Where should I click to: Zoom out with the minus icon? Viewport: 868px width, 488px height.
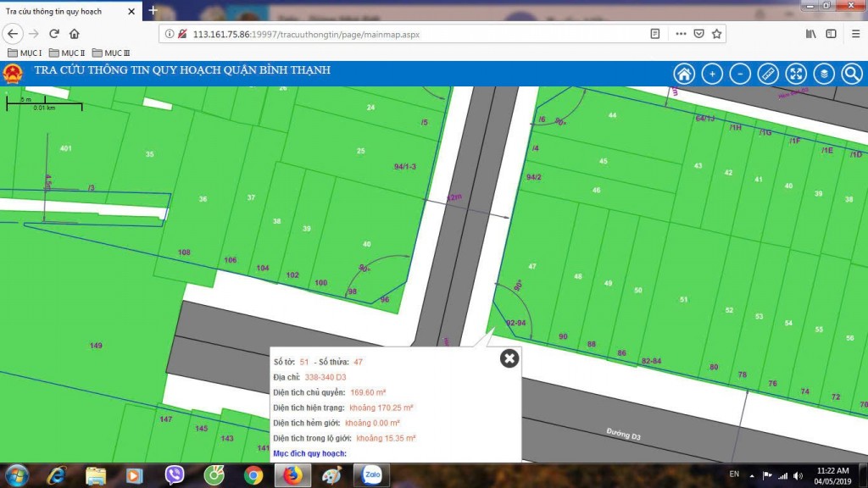[x=740, y=74]
